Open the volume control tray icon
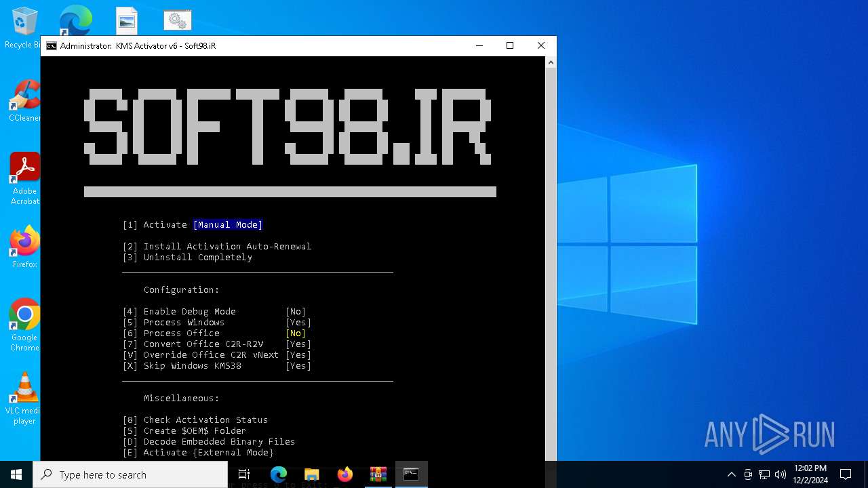Screen dimensions: 868x488 [781, 474]
